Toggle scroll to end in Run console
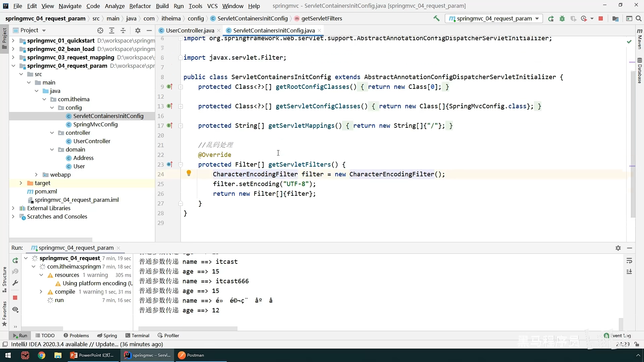 629,271
